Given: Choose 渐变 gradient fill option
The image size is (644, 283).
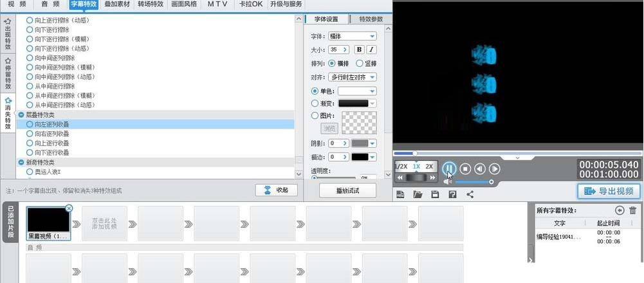Looking at the screenshot, I should coord(323,104).
